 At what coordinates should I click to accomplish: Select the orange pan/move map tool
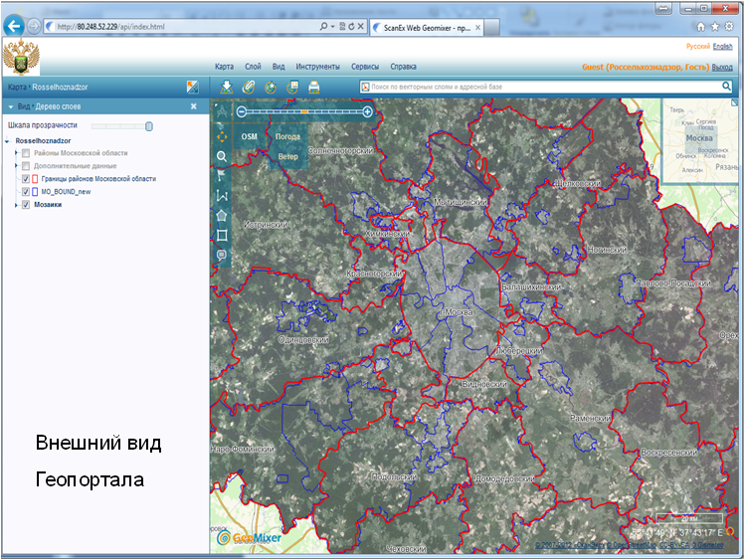(x=222, y=137)
